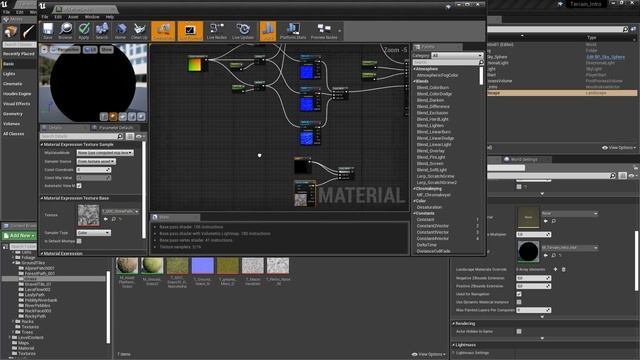This screenshot has height=360, width=640.
Task: Select RiverPebbles folder in content tree
Action: click(x=38, y=305)
